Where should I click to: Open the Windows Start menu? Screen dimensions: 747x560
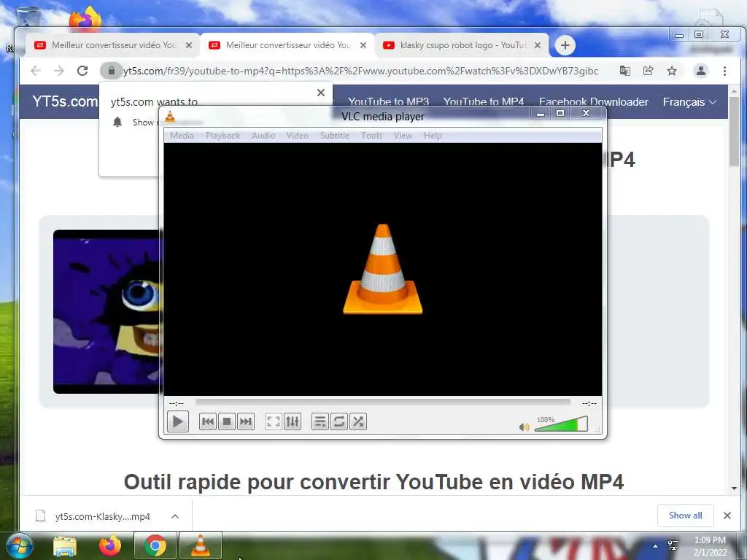point(20,545)
